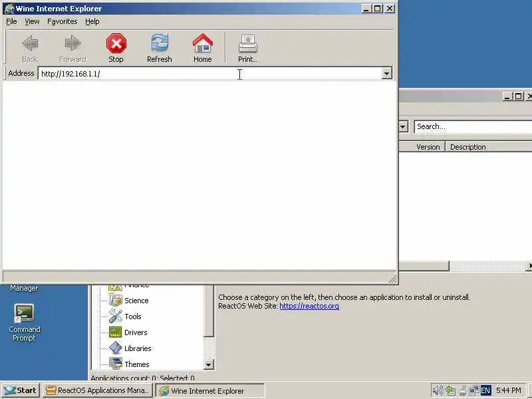Choose the Drivers category icon
532x399 pixels.
[115, 332]
